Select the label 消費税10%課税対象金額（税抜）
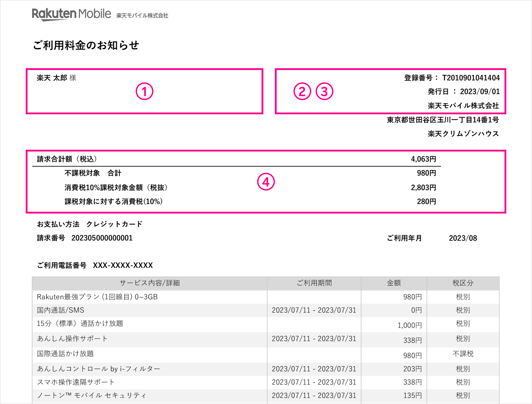The image size is (532, 404). [116, 187]
